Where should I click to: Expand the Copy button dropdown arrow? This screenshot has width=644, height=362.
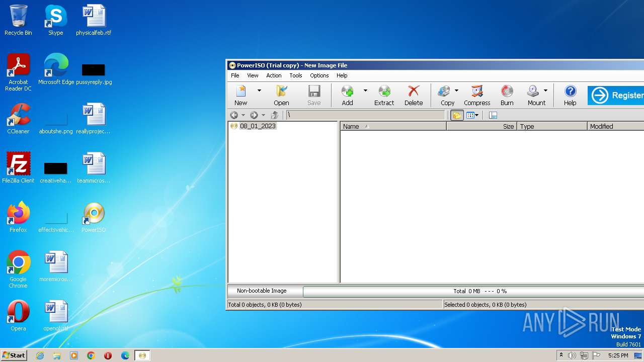click(x=456, y=90)
